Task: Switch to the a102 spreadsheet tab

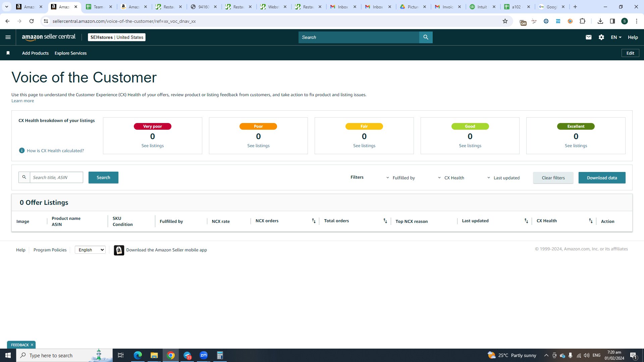Action: pyautogui.click(x=518, y=7)
